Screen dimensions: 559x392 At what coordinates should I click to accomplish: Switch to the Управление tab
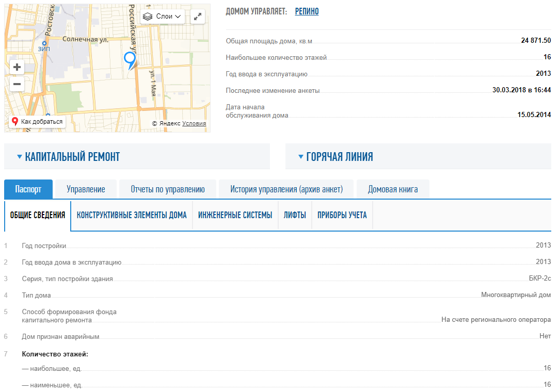point(86,189)
